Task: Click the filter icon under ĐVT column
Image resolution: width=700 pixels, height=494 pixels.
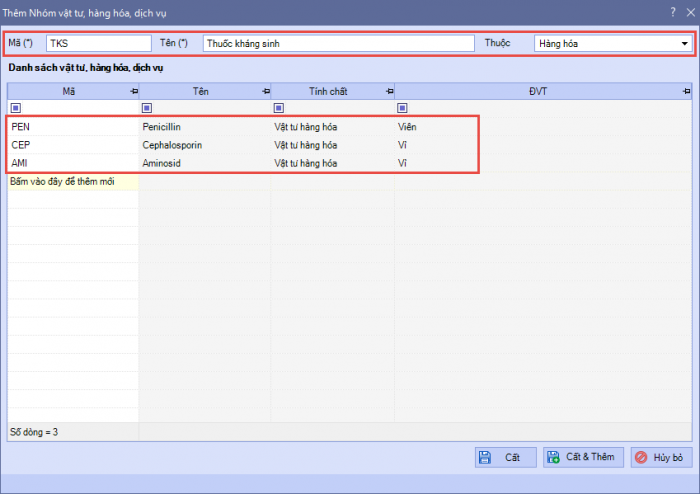Action: pos(402,108)
